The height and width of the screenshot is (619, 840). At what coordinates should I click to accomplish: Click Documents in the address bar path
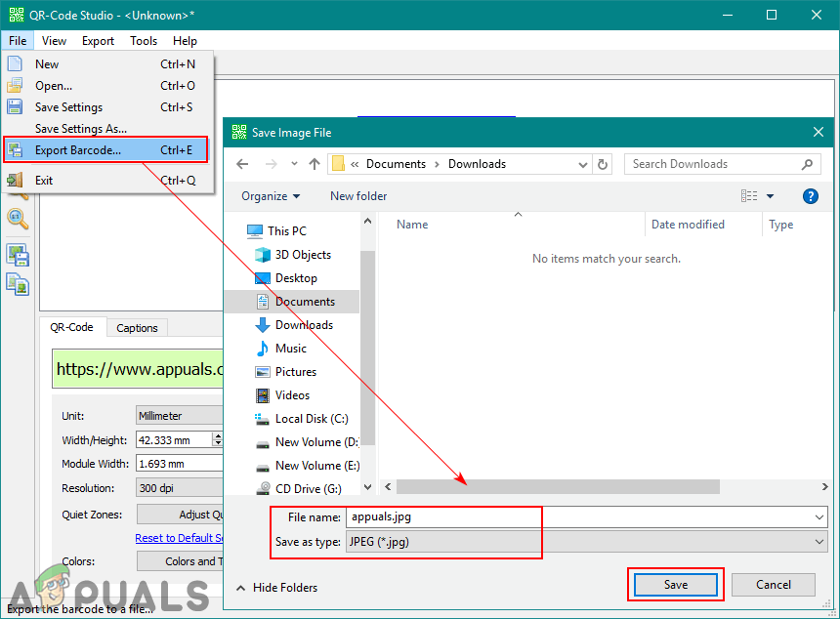click(x=396, y=164)
